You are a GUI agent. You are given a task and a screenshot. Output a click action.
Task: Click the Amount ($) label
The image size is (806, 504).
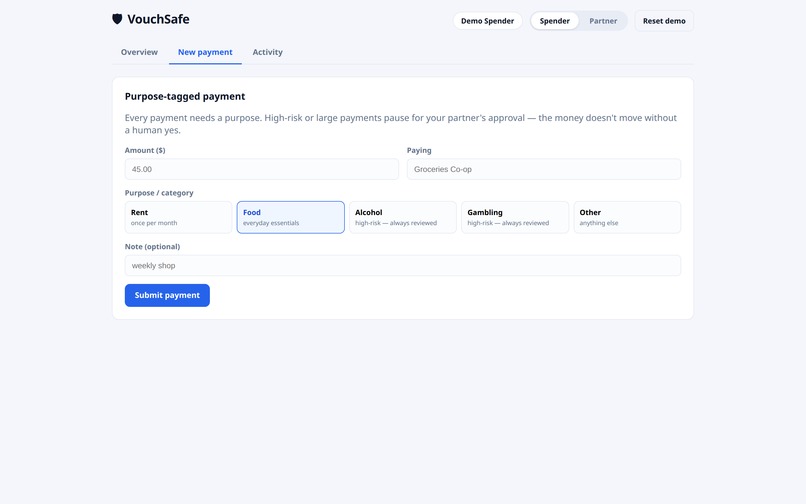[x=145, y=150]
